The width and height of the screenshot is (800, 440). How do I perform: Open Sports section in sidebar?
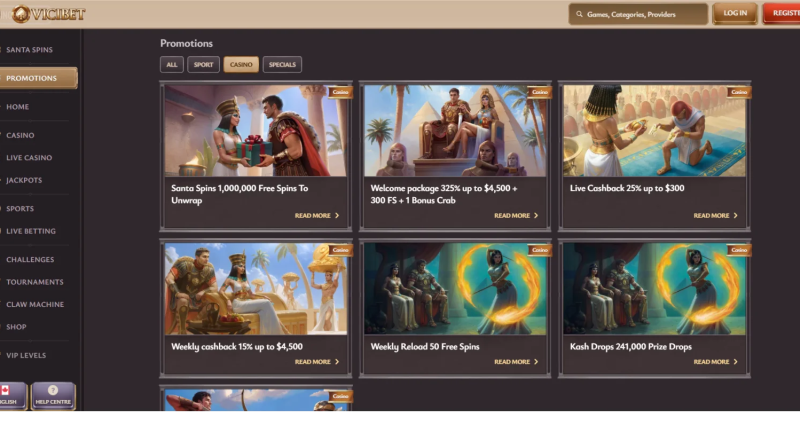coord(20,209)
